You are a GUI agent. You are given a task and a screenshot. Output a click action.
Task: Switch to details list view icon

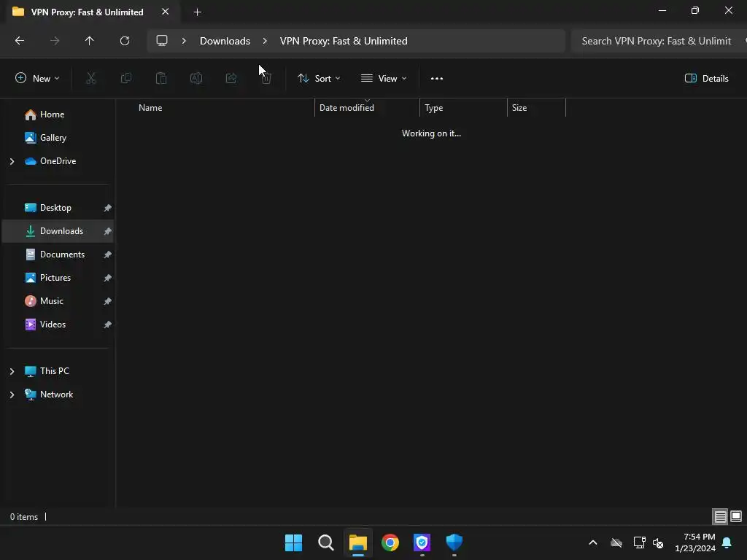coord(720,516)
